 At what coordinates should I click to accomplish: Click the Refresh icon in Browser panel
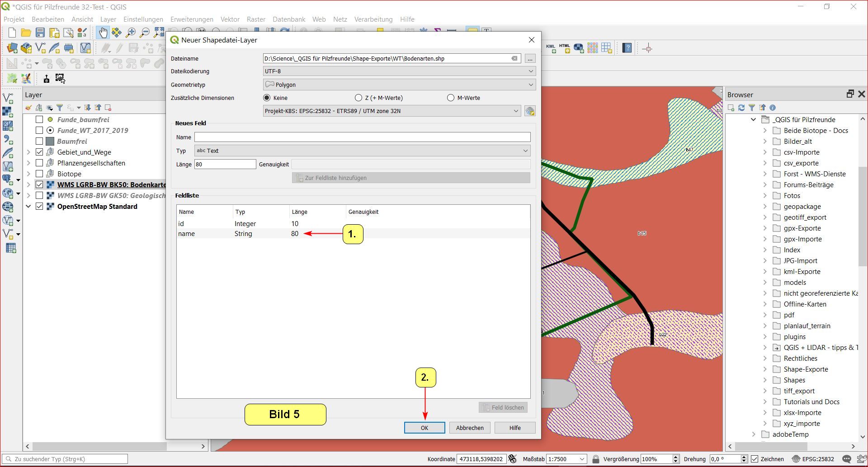coord(741,108)
